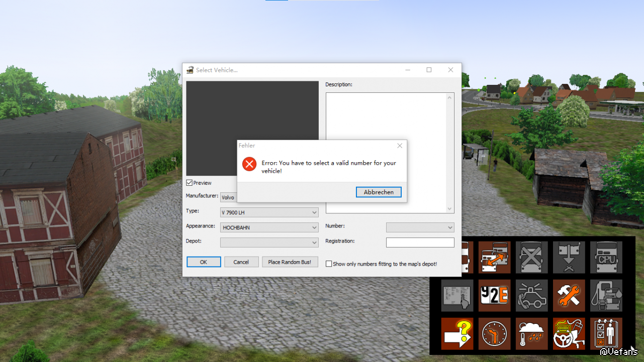Open the Manufacturer dropdown showing Volvo
Image resolution: width=644 pixels, height=362 pixels.
click(x=229, y=197)
